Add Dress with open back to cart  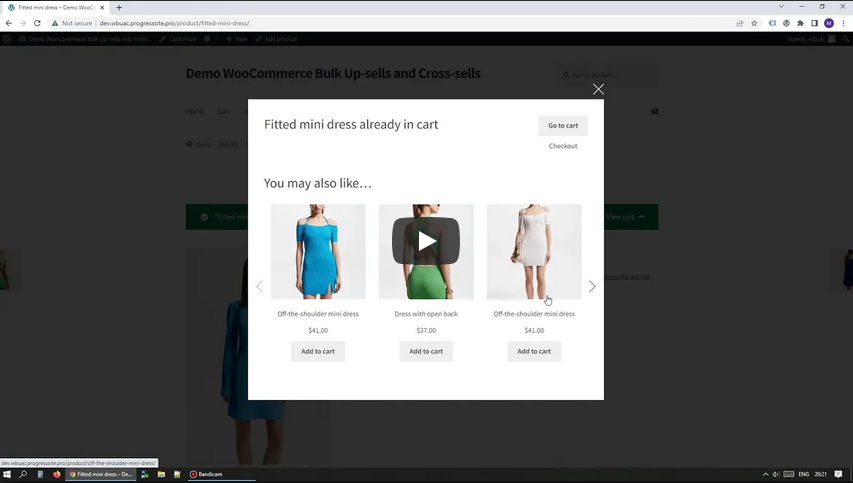pyautogui.click(x=426, y=351)
